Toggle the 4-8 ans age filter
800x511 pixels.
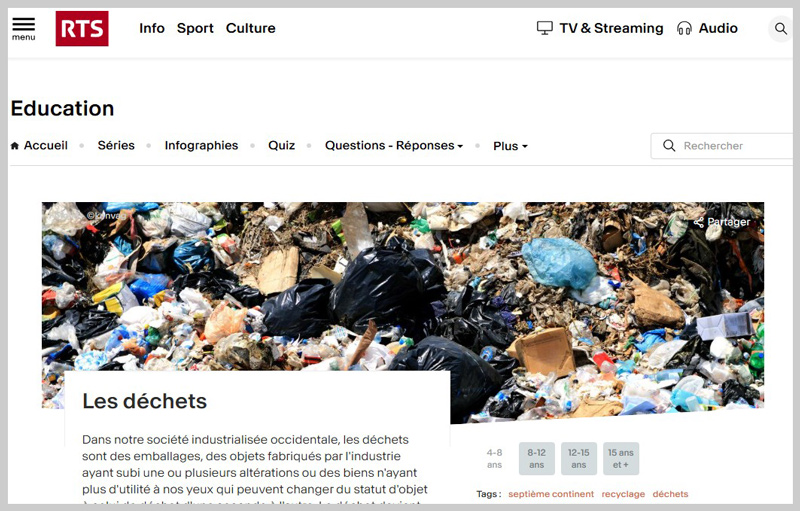click(494, 459)
